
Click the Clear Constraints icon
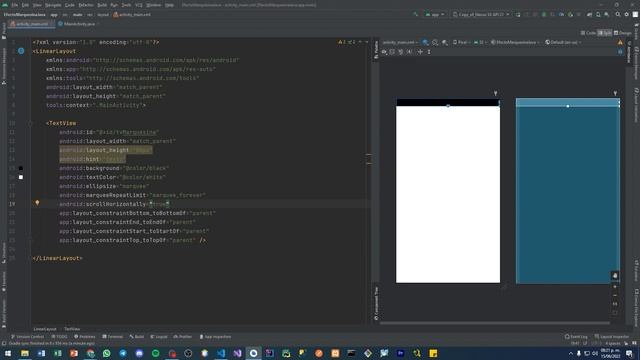(x=401, y=52)
